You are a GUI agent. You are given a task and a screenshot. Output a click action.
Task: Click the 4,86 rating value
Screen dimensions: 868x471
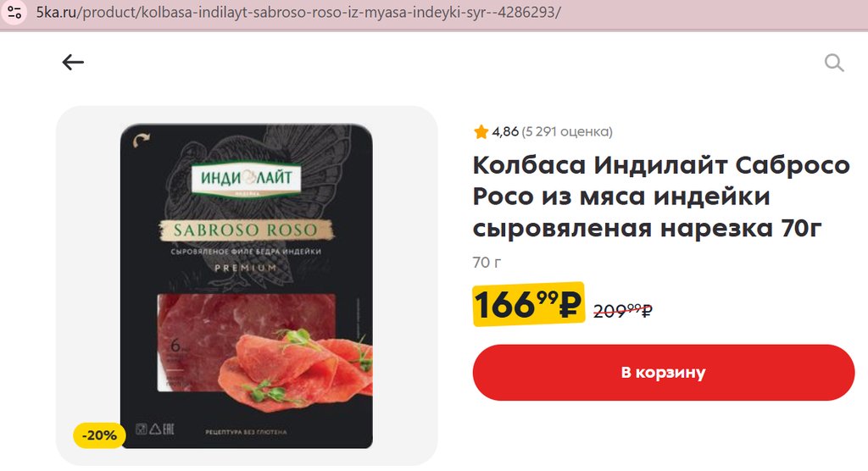click(x=505, y=131)
